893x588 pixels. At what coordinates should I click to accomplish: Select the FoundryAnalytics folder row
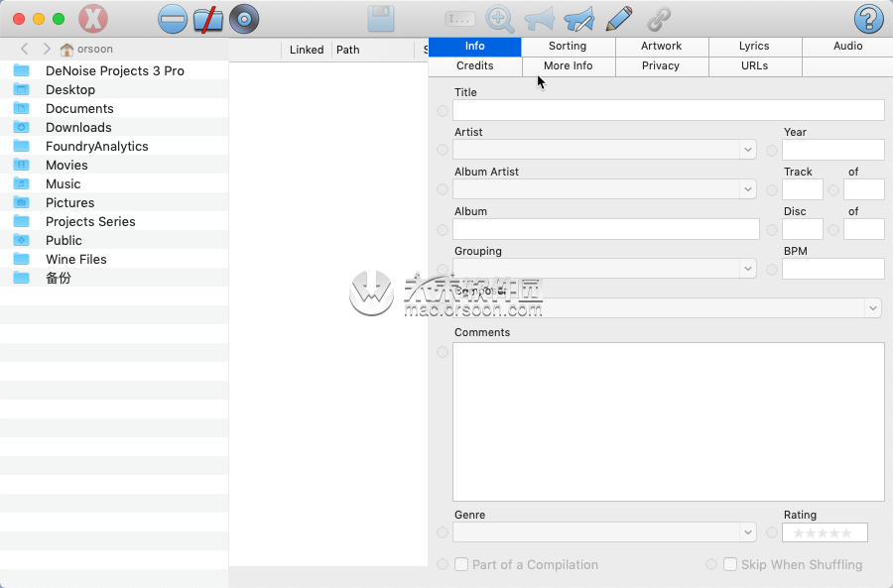tap(114, 146)
